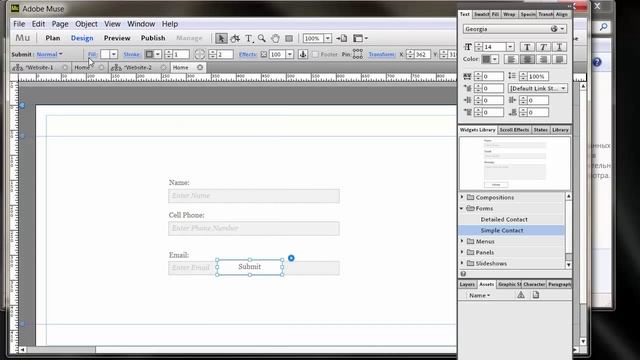640x360 pixels.
Task: Select the Zoom magnifier tool
Action: (x=262, y=38)
